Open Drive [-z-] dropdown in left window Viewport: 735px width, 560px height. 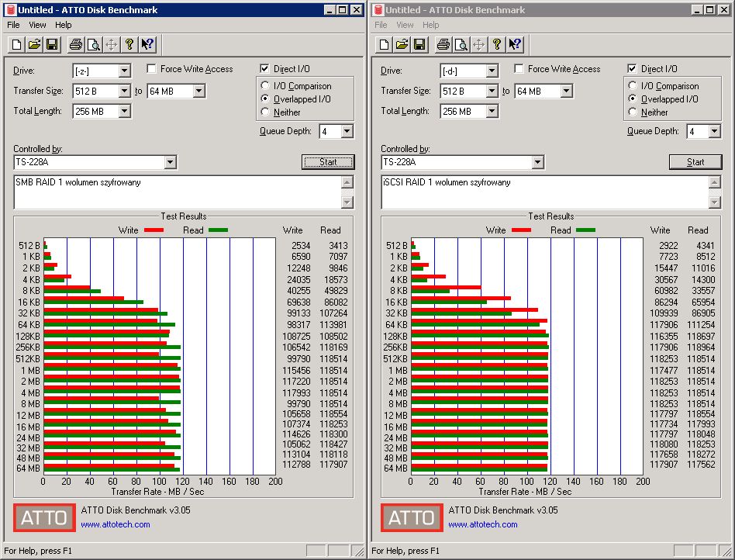coord(124,71)
